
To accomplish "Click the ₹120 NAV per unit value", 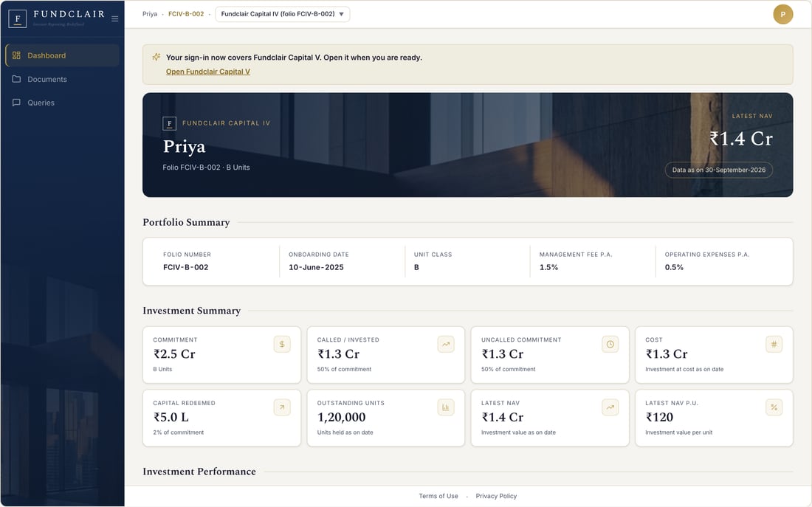I will pos(659,418).
